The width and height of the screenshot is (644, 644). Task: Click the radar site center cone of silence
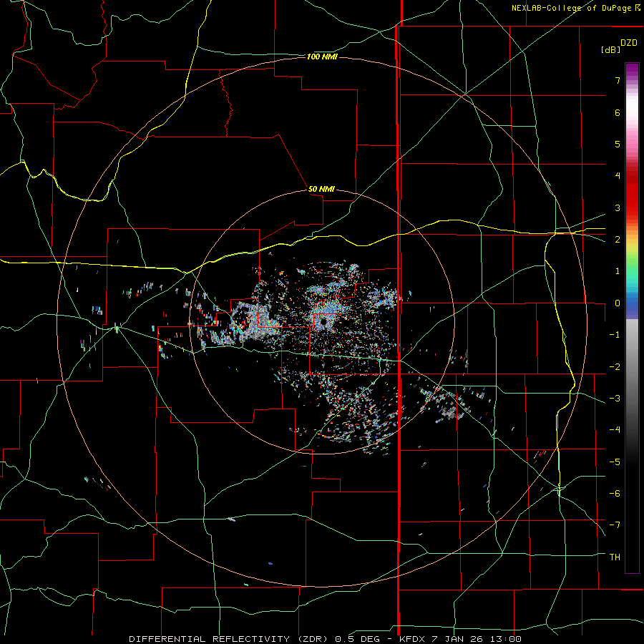point(323,321)
